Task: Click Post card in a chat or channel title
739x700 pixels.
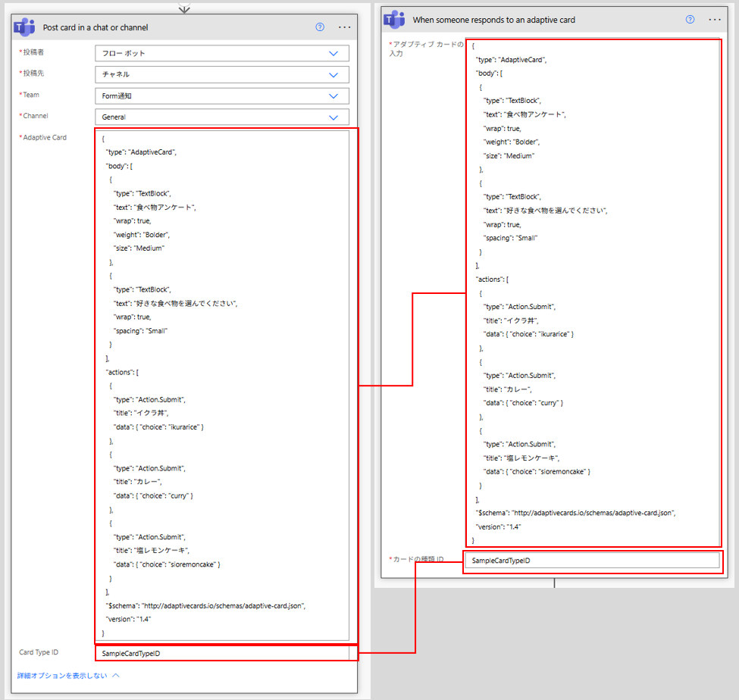Action: click(x=96, y=27)
